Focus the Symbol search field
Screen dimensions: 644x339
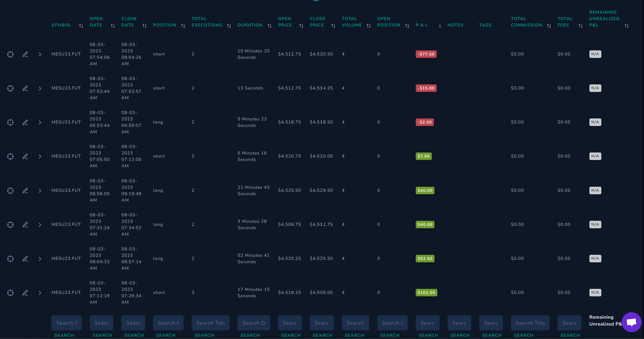point(67,323)
